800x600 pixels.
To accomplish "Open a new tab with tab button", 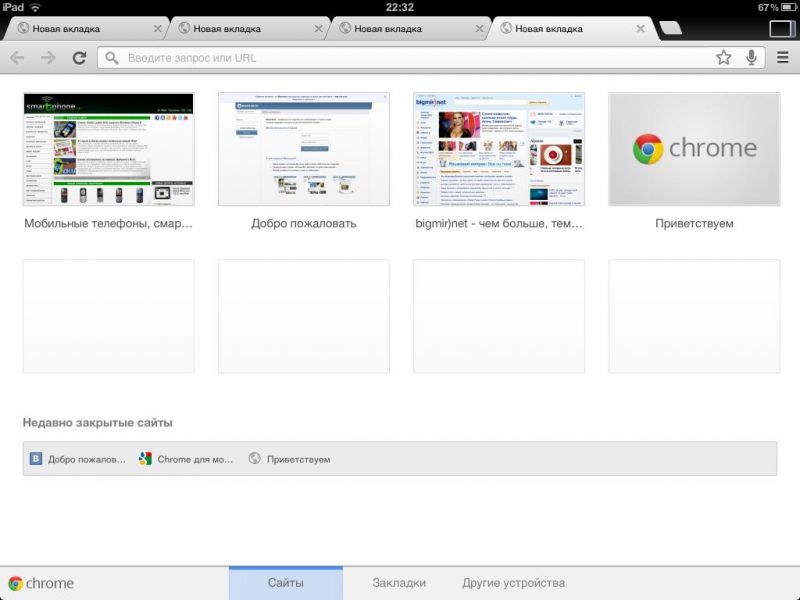I will click(x=672, y=29).
